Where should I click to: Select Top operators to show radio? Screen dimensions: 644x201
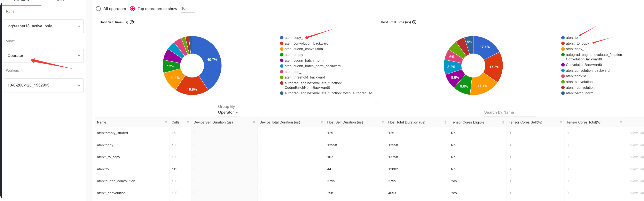pyautogui.click(x=133, y=9)
